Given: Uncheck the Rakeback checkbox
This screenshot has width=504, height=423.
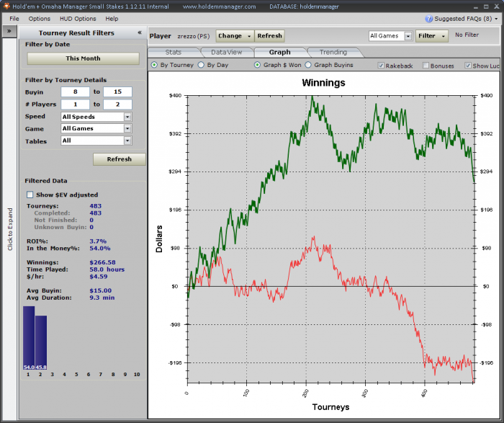Looking at the screenshot, I should click(x=380, y=66).
